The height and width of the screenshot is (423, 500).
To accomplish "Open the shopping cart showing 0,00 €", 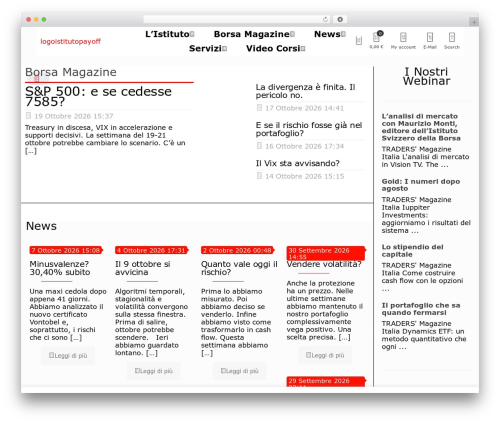I will 376,40.
